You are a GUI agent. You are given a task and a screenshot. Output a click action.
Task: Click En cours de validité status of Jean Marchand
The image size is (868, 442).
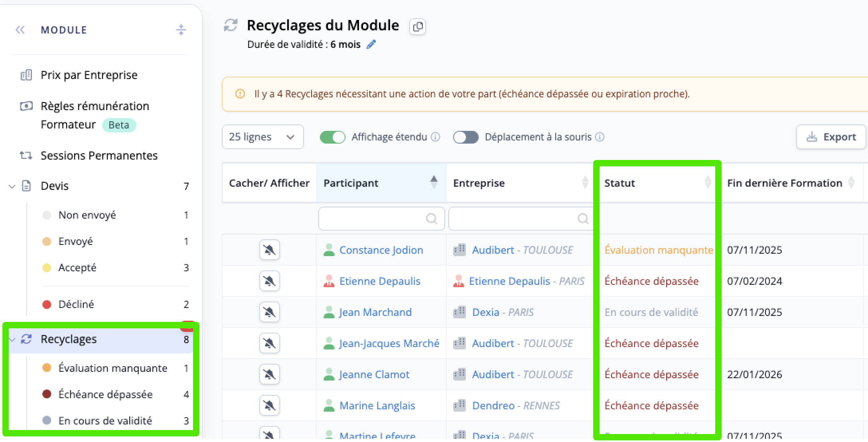point(651,312)
